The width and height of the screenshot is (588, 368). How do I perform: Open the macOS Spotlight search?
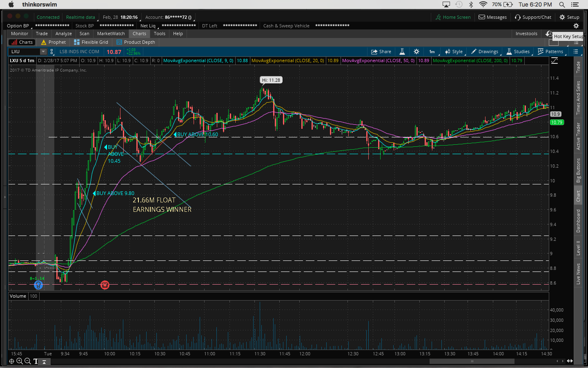point(562,4)
